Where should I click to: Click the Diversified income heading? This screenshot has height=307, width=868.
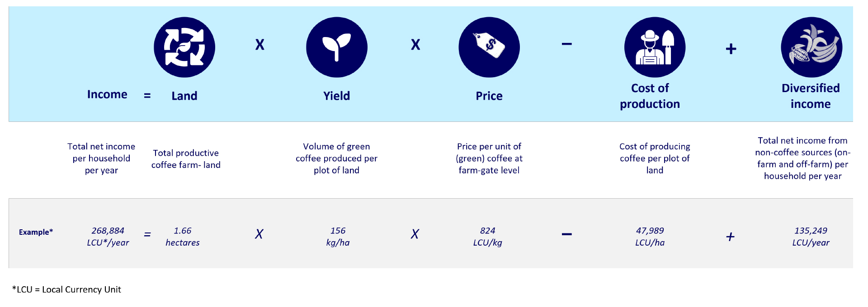click(x=811, y=96)
